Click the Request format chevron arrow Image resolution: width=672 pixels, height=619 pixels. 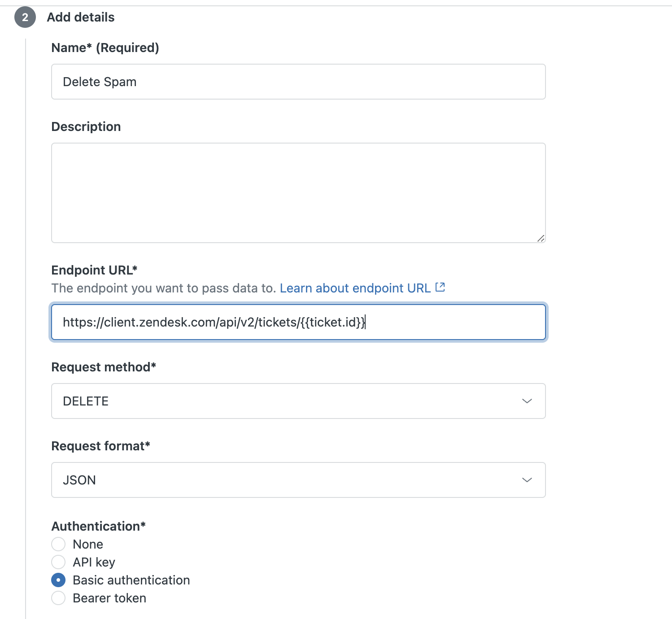(527, 480)
